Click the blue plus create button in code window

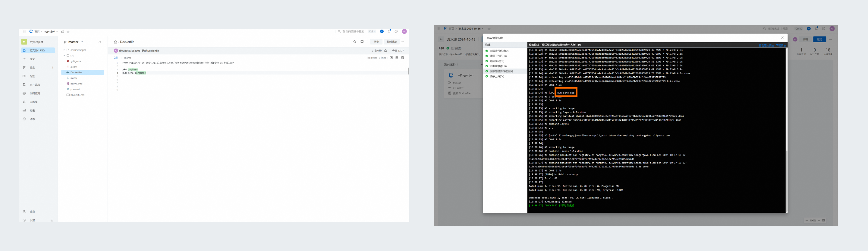click(382, 31)
